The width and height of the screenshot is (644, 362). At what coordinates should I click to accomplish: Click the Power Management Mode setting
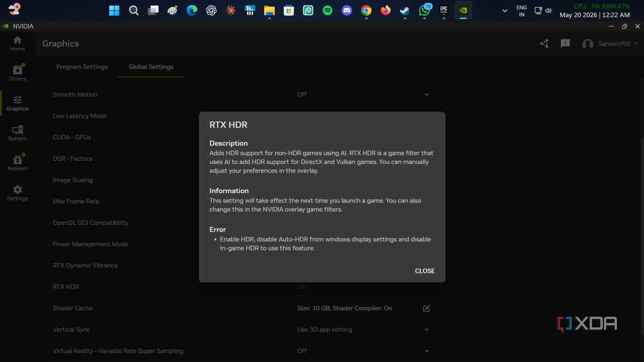point(91,244)
